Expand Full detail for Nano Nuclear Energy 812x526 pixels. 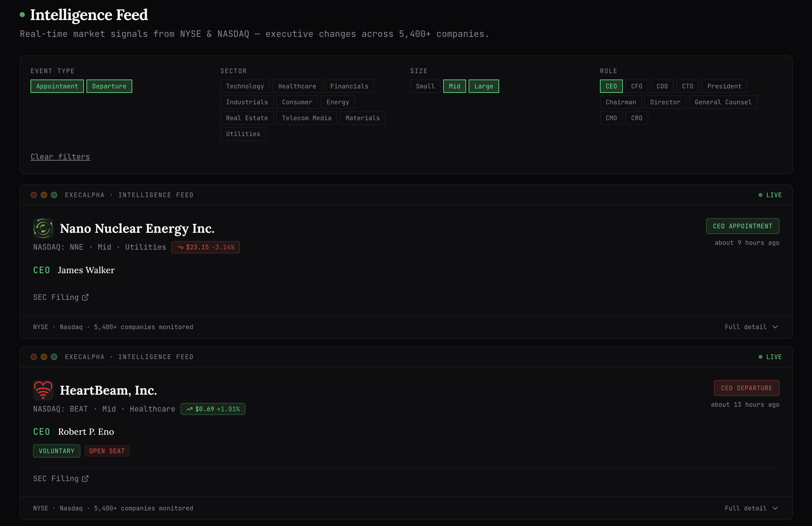click(x=751, y=327)
